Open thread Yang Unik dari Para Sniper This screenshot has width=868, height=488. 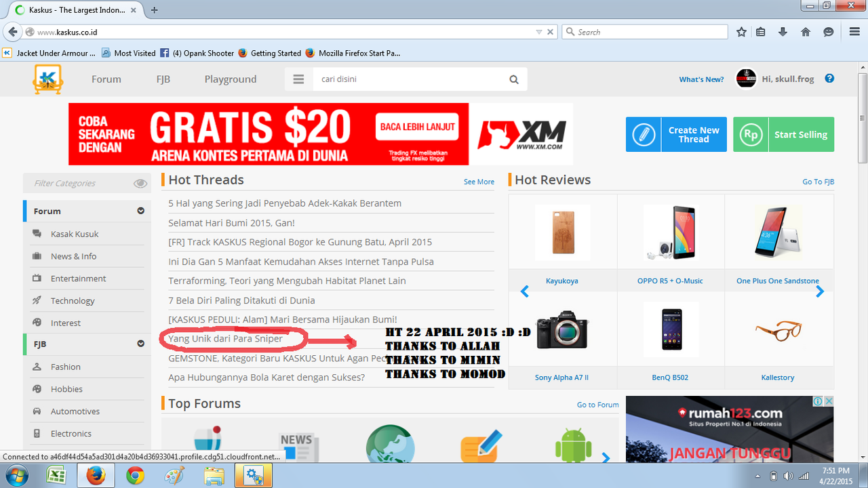225,338
